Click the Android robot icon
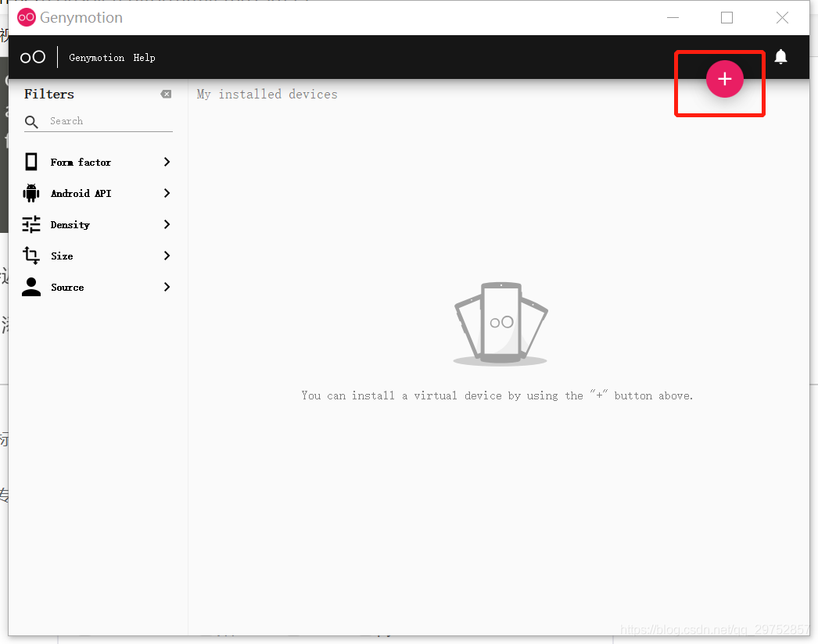This screenshot has width=818, height=644. click(x=31, y=193)
